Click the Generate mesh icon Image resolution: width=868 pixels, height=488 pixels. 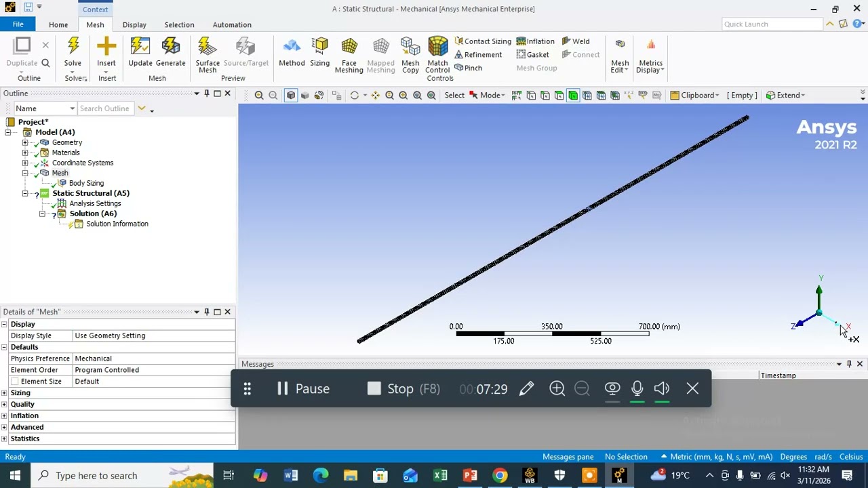(170, 47)
